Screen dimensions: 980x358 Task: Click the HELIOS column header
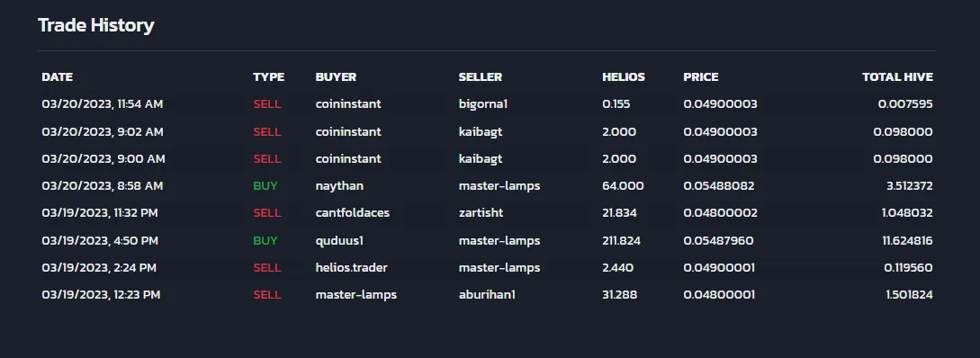[x=623, y=76]
